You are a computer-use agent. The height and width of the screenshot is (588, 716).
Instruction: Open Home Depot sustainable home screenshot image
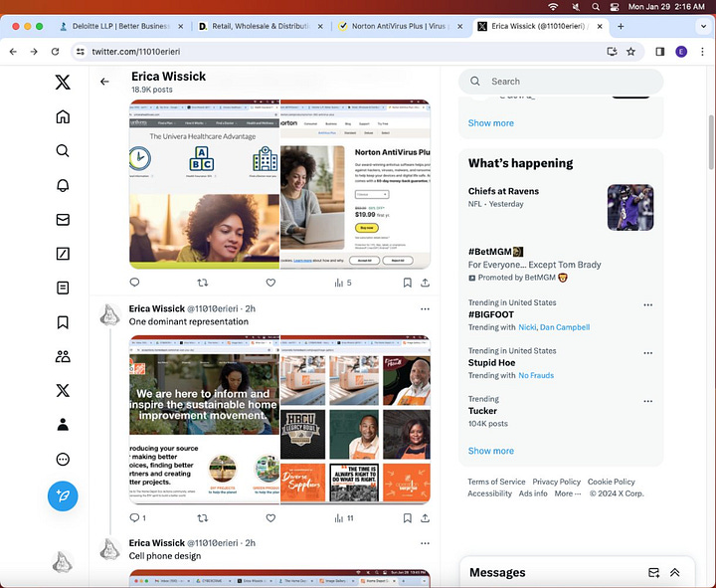point(205,420)
